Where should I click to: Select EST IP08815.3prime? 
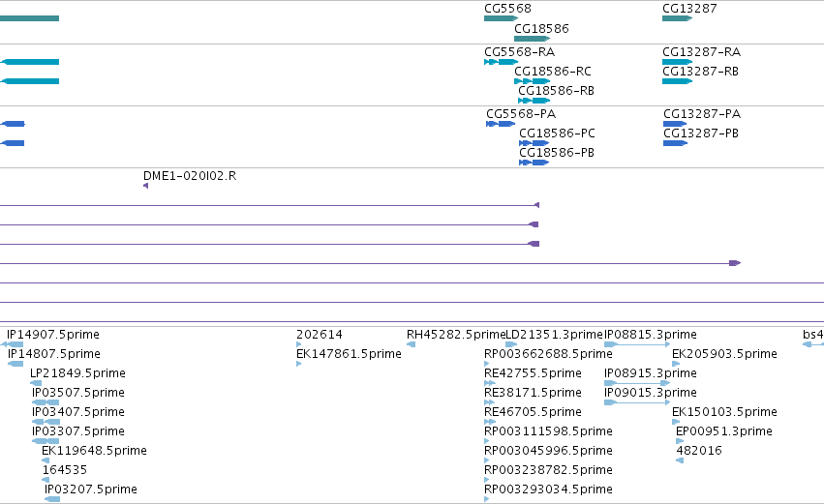point(637,344)
